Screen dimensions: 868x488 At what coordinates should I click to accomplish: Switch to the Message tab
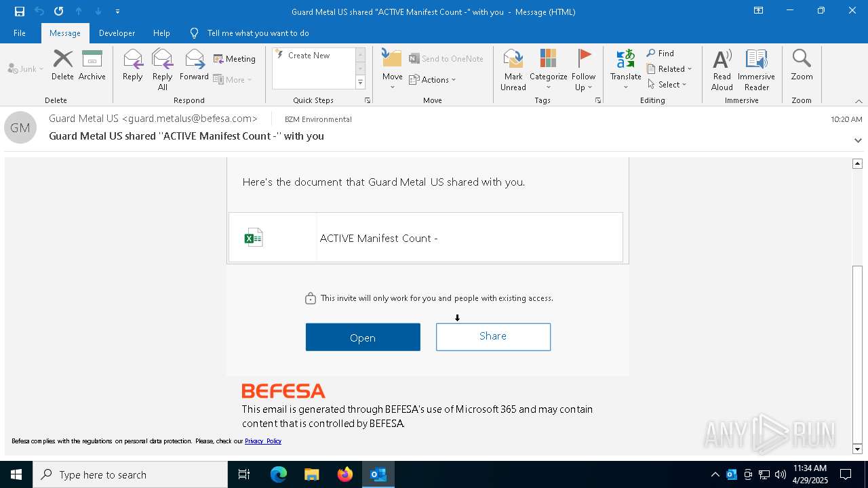[65, 33]
